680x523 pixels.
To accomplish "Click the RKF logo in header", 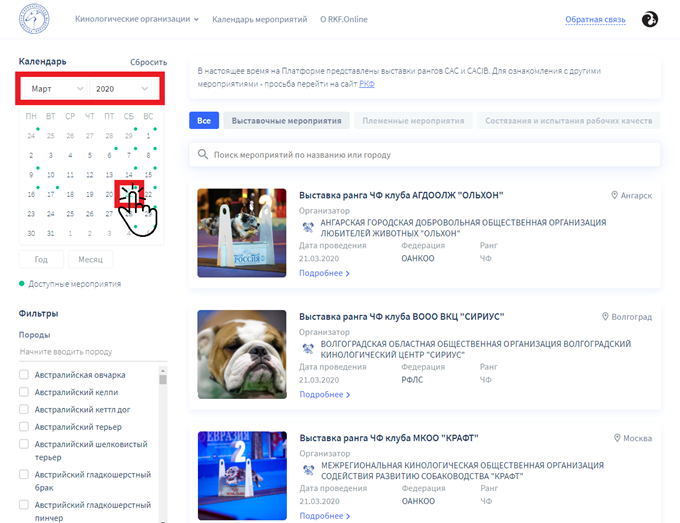I will tap(48, 19).
